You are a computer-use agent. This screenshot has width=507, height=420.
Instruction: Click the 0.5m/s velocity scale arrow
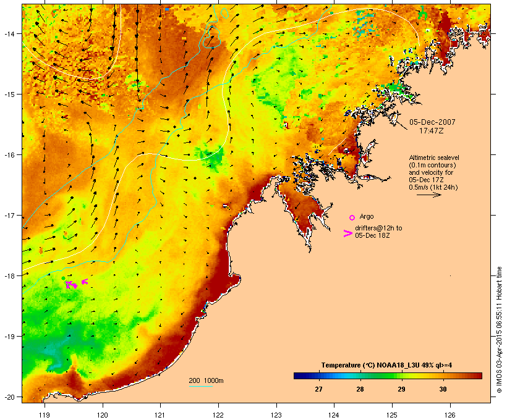(428, 195)
